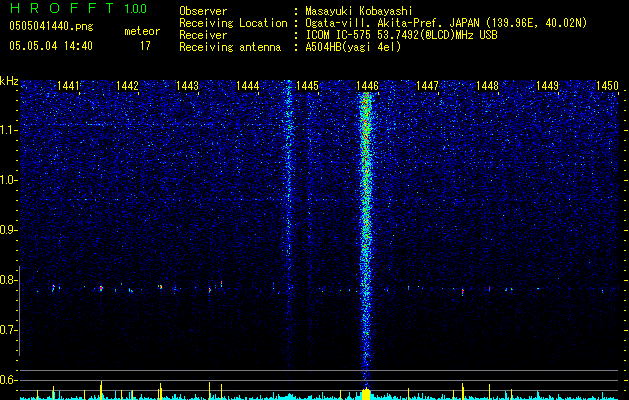
Task: Click the 'meteor' label
Action: pos(142,31)
